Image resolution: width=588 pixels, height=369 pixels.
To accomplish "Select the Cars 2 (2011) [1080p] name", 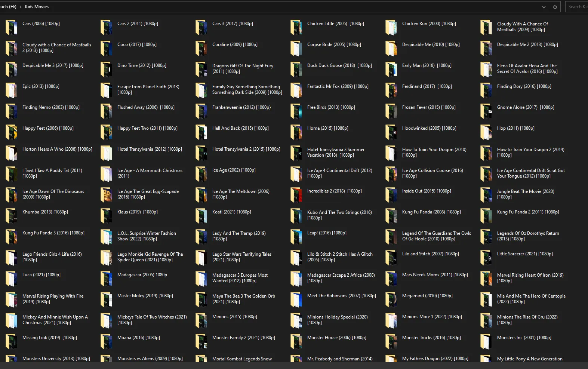I will tap(138, 24).
